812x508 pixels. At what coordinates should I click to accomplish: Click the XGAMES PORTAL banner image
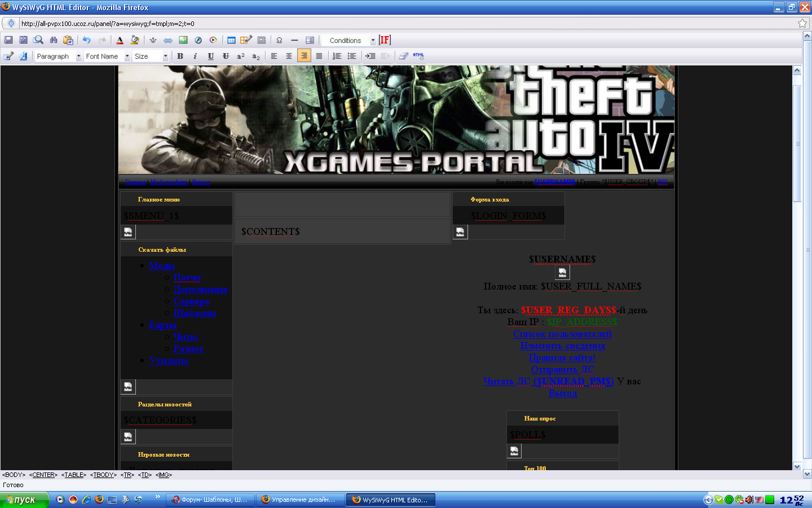click(396, 120)
